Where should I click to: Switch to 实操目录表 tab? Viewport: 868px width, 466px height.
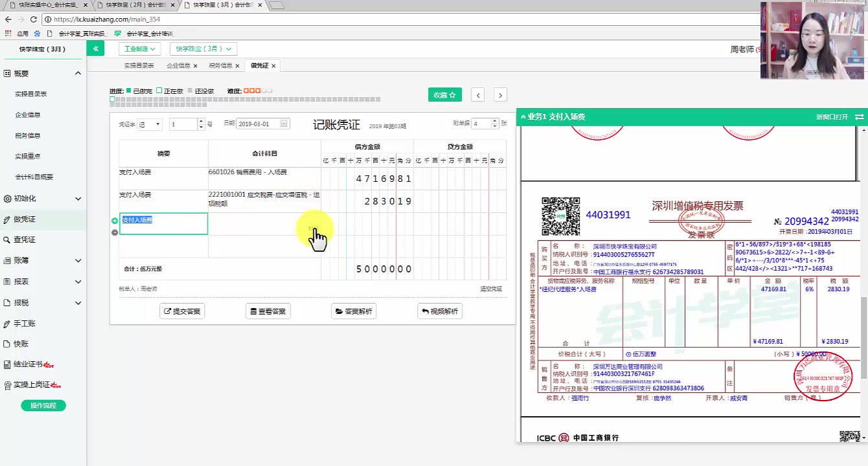coord(139,65)
